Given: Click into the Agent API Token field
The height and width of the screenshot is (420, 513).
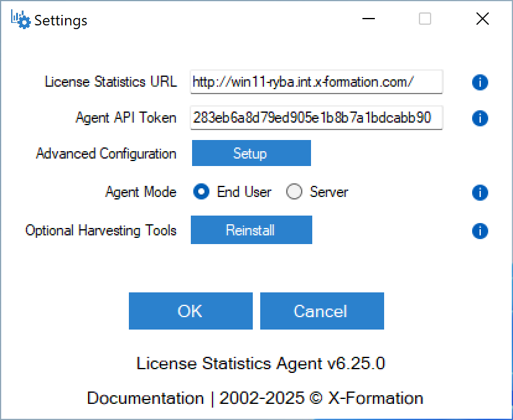Looking at the screenshot, I should pyautogui.click(x=317, y=118).
